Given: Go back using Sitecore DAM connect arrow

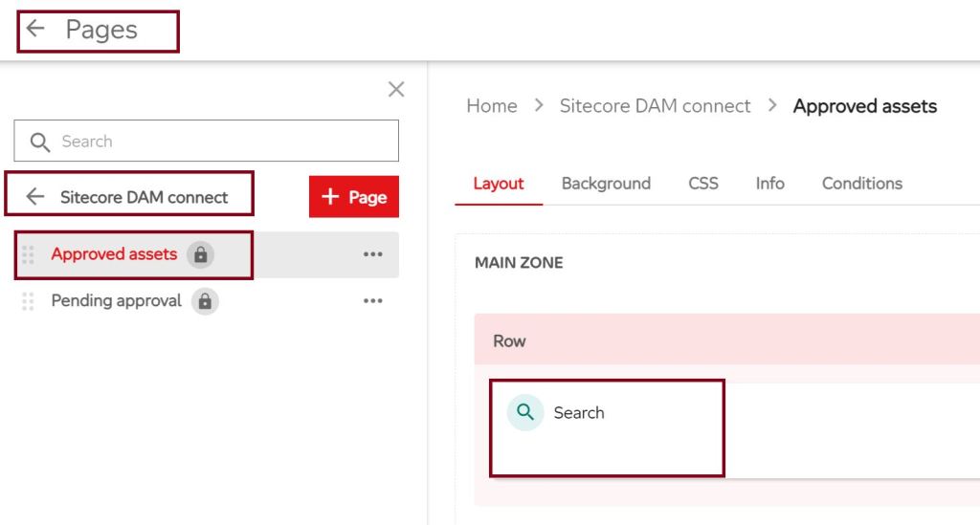Looking at the screenshot, I should point(35,197).
